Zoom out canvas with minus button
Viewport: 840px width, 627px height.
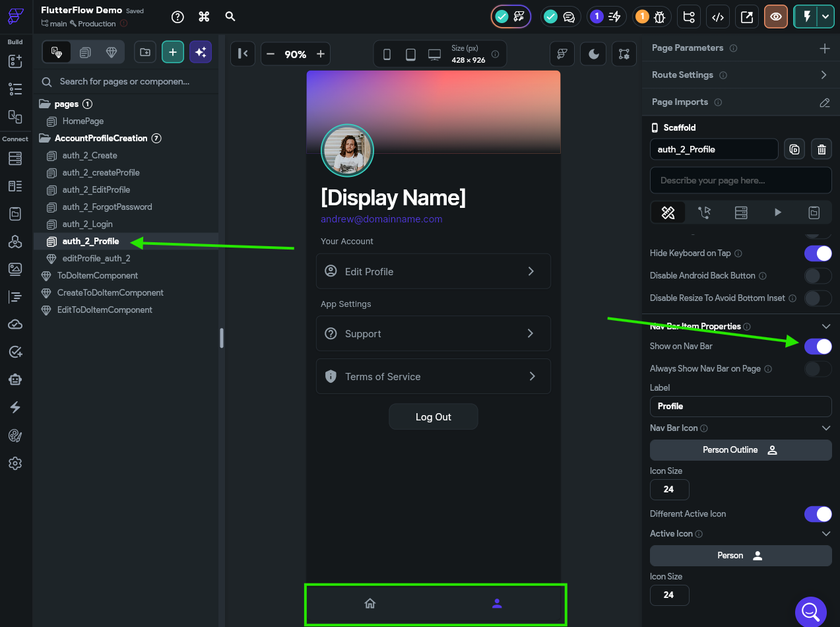271,54
